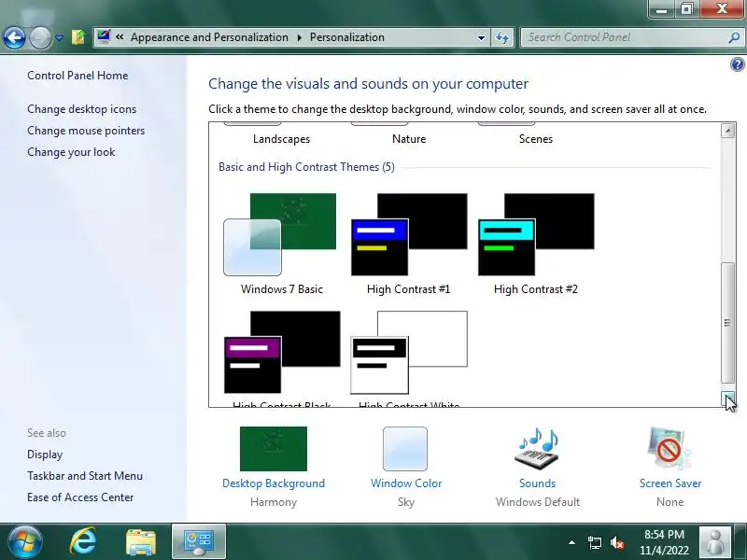
Task: Expand the double-chevron breadcrumb overflow
Action: [120, 36]
